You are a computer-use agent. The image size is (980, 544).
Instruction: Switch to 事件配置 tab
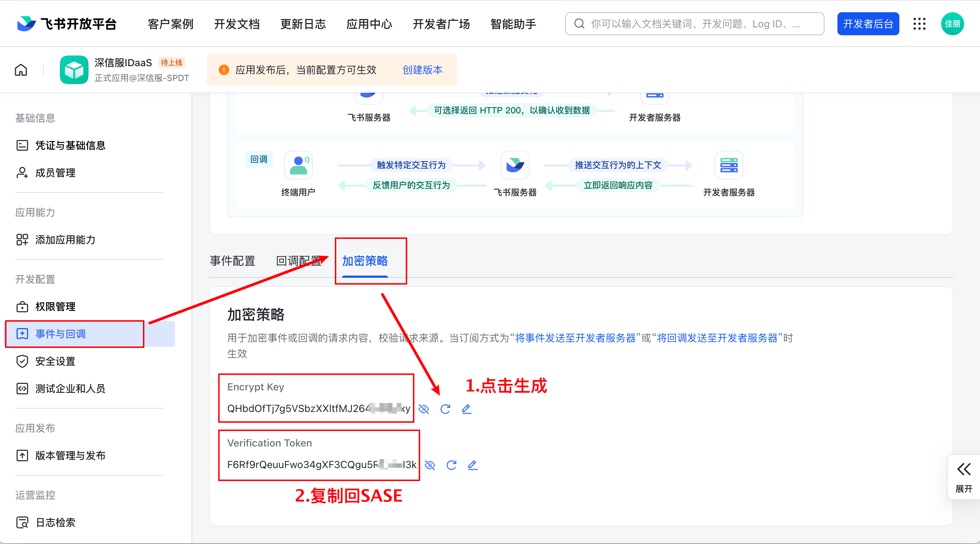pyautogui.click(x=233, y=261)
